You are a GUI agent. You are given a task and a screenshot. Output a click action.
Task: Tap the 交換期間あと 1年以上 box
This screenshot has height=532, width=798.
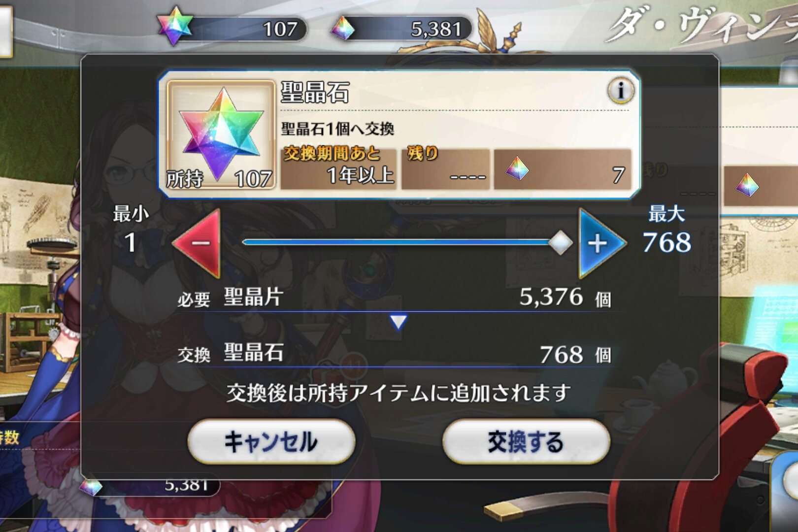pos(339,168)
